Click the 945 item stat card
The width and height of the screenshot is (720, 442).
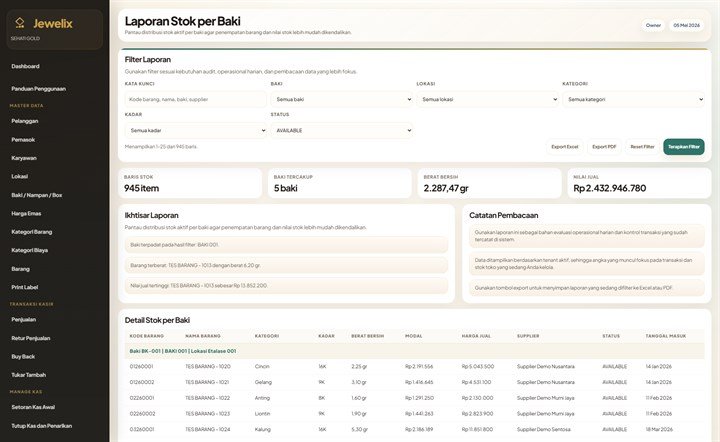click(190, 183)
